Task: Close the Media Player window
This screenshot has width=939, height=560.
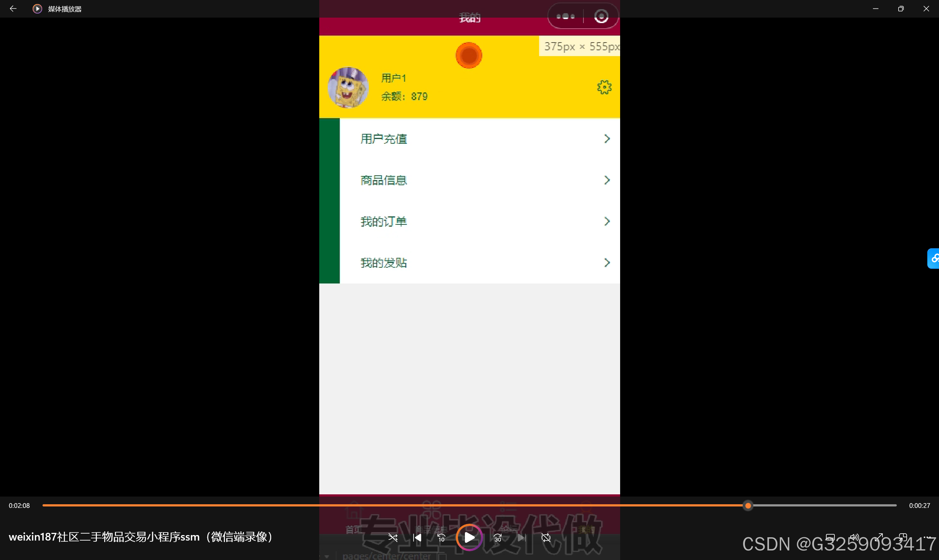Action: click(x=926, y=9)
